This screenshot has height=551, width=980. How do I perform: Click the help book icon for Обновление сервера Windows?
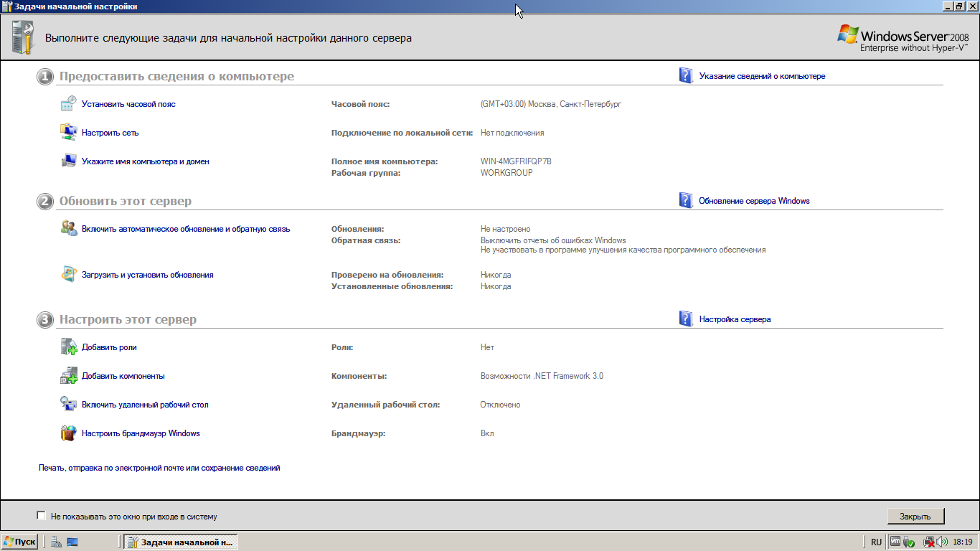[x=686, y=201]
